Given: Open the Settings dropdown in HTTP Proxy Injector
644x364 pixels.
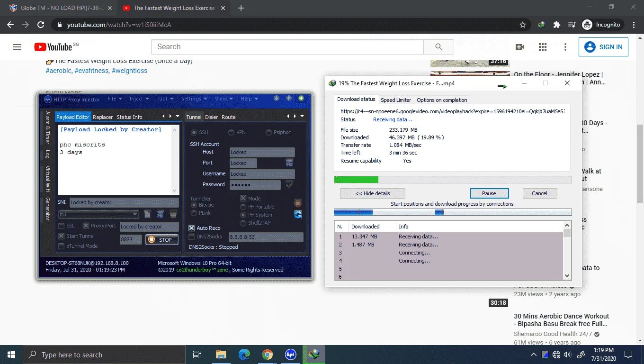Looking at the screenshot, I should (x=195, y=99).
